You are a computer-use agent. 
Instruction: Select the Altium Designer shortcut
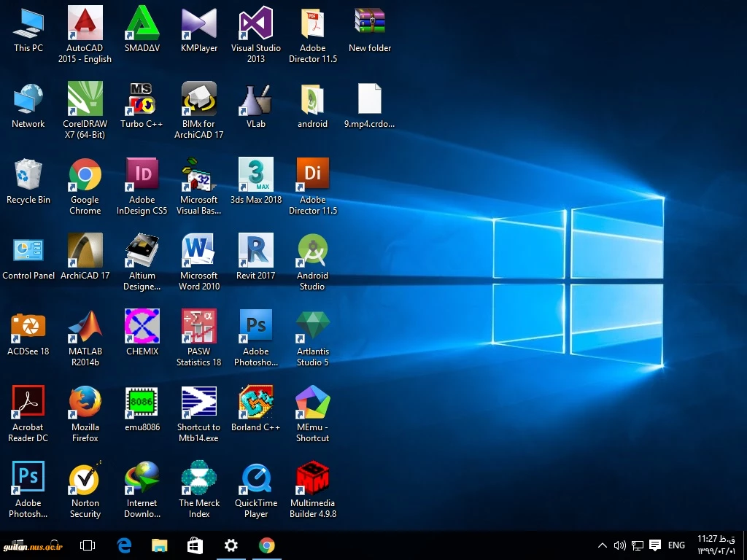tap(142, 262)
